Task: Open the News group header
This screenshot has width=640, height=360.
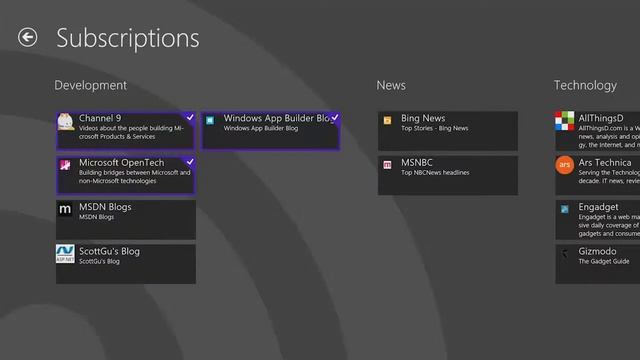Action: pos(391,85)
